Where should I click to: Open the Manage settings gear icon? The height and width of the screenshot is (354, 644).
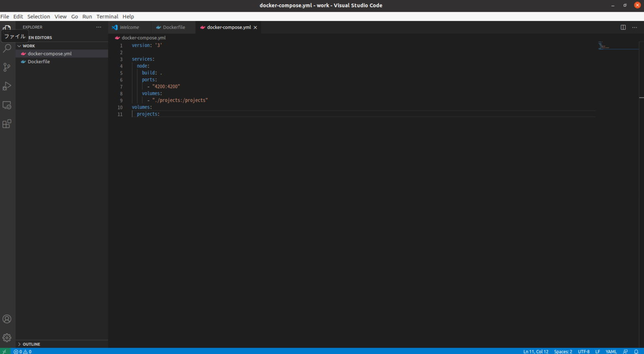click(x=7, y=337)
